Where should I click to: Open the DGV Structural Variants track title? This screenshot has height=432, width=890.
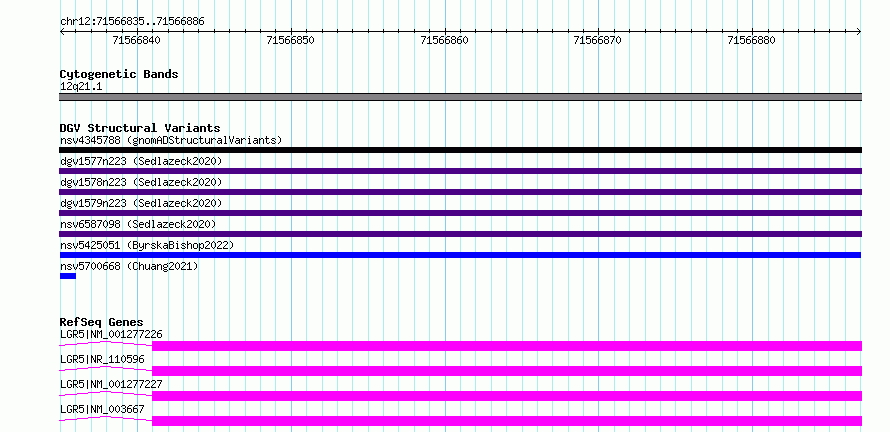point(140,128)
